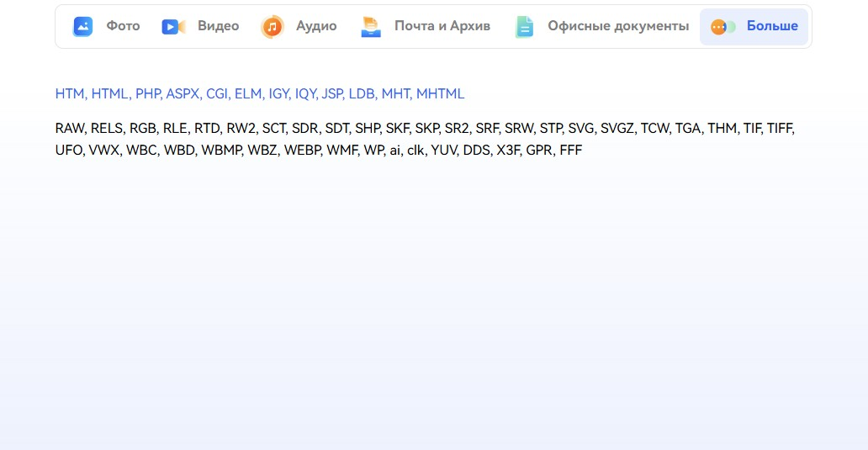Click the MHT format text
Viewport: 868px width, 450px height.
tap(396, 94)
